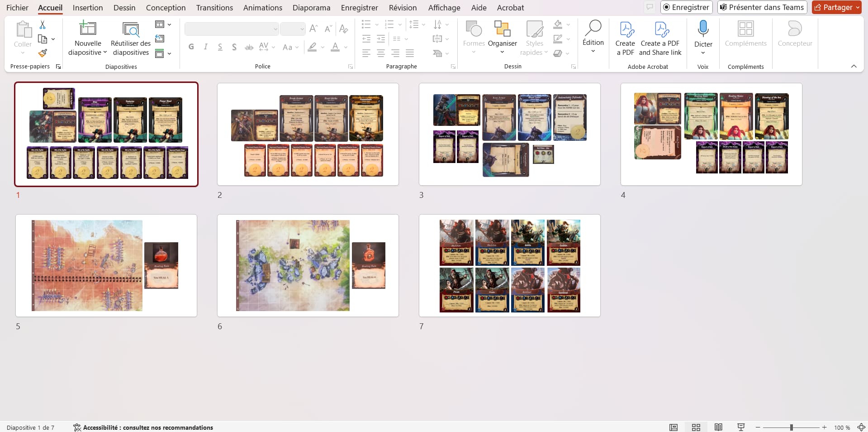Open Organiser arrange menu
The width and height of the screenshot is (868, 432).
click(x=502, y=38)
